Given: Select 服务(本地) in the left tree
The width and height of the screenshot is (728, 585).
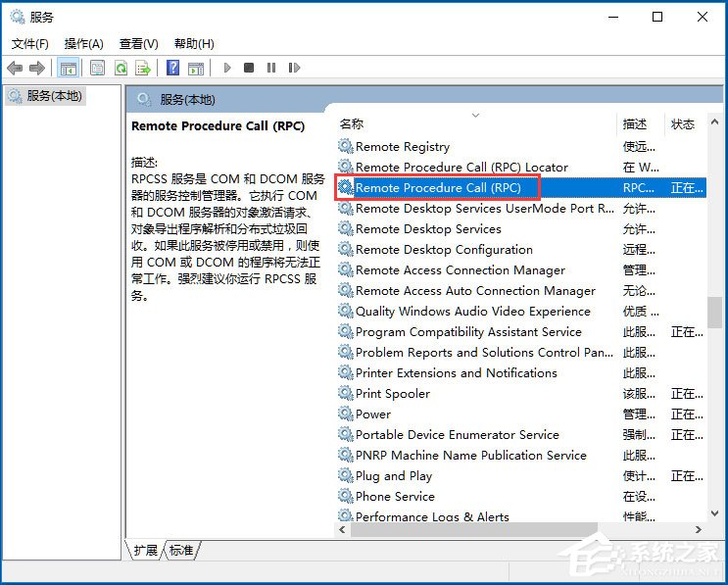Looking at the screenshot, I should [x=54, y=96].
